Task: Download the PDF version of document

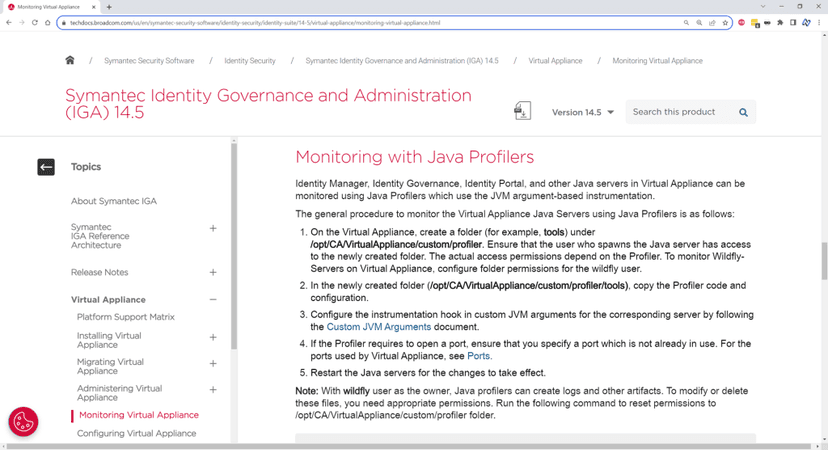Action: 522,111
